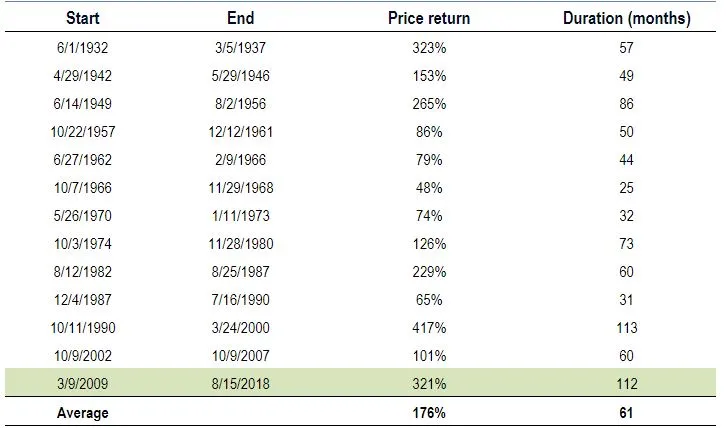The width and height of the screenshot is (728, 428).
Task: Click the 5/26/1970 start date cell
Action: click(83, 216)
